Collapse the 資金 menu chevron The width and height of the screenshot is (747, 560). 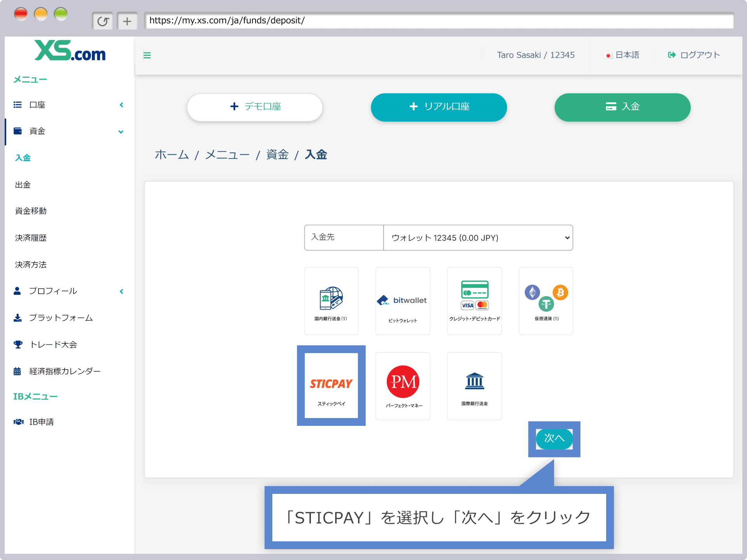(121, 132)
